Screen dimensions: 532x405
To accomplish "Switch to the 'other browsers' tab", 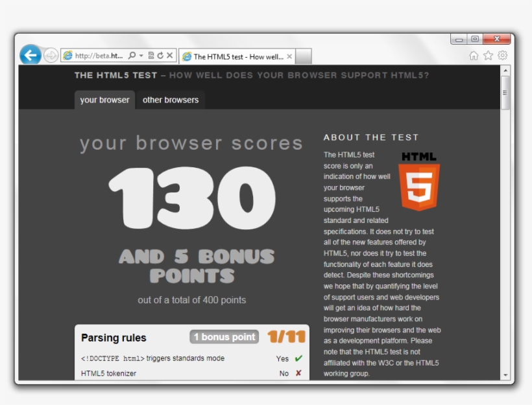I will pos(171,100).
